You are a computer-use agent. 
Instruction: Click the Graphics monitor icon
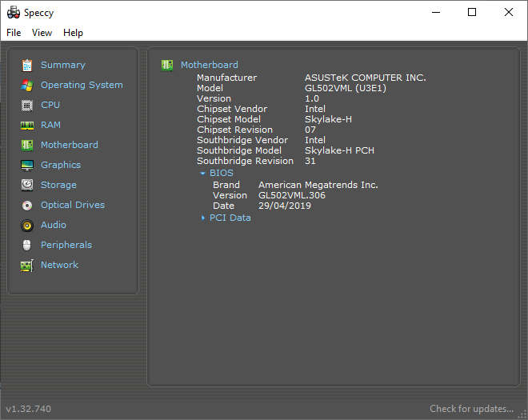point(27,165)
